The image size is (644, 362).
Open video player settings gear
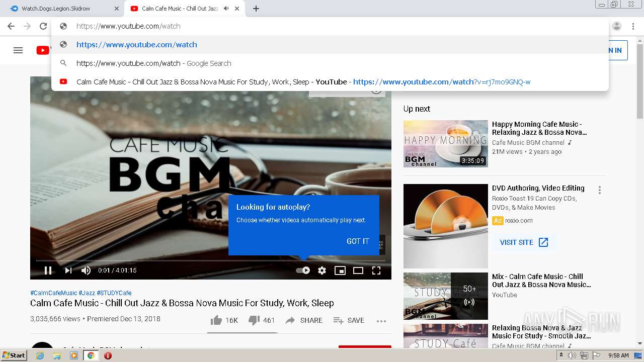[x=322, y=270]
